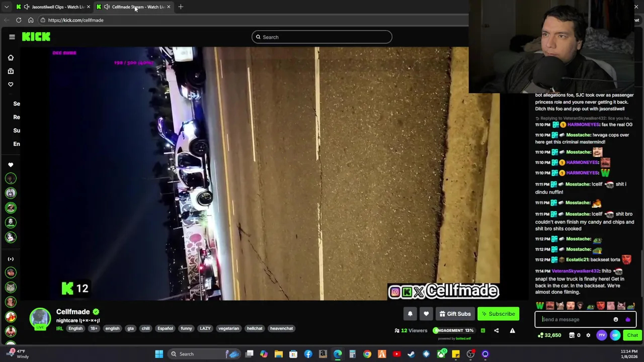The height and width of the screenshot is (362, 644).
Task: Click the Windows taskbar Search box
Action: point(204,354)
